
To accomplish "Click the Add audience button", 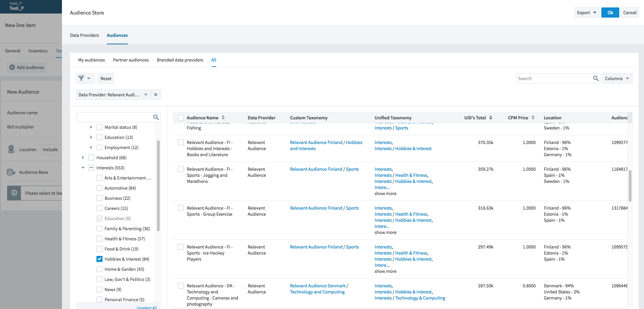I will tap(27, 67).
